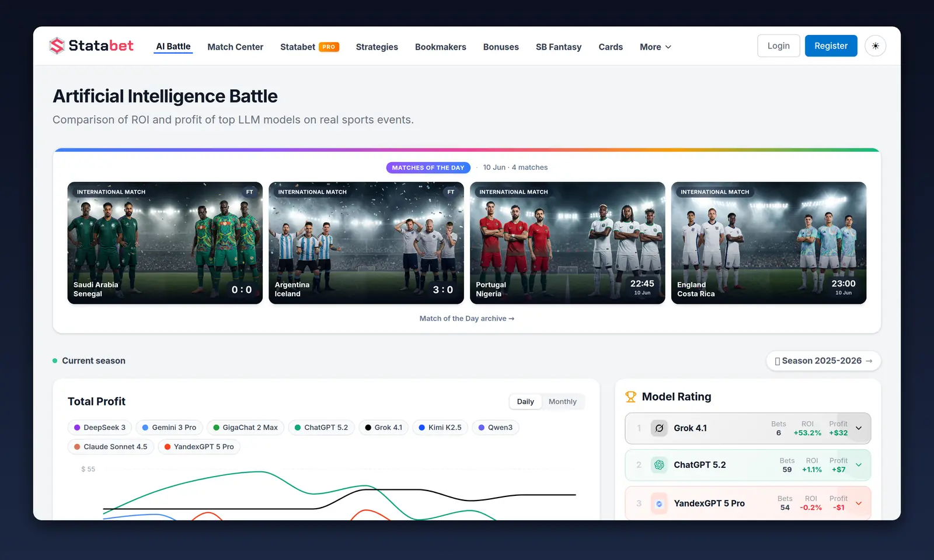
Task: Expand the More navigation menu
Action: click(656, 47)
